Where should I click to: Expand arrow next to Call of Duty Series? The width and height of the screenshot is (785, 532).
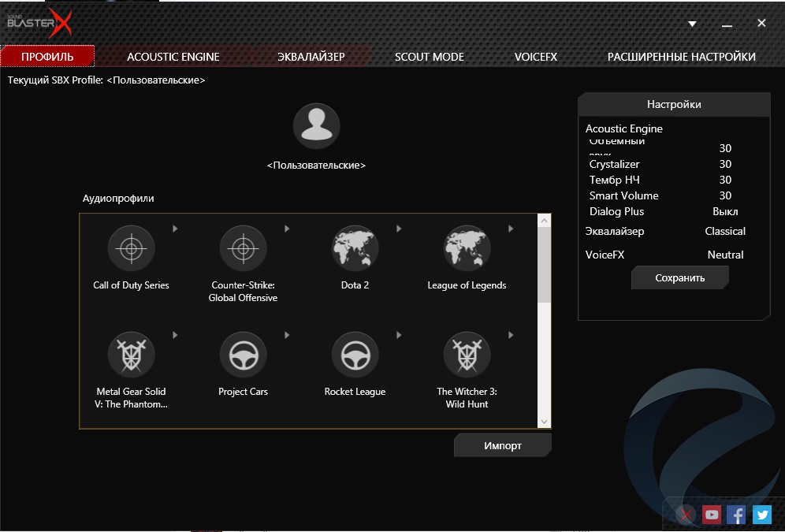pyautogui.click(x=176, y=229)
